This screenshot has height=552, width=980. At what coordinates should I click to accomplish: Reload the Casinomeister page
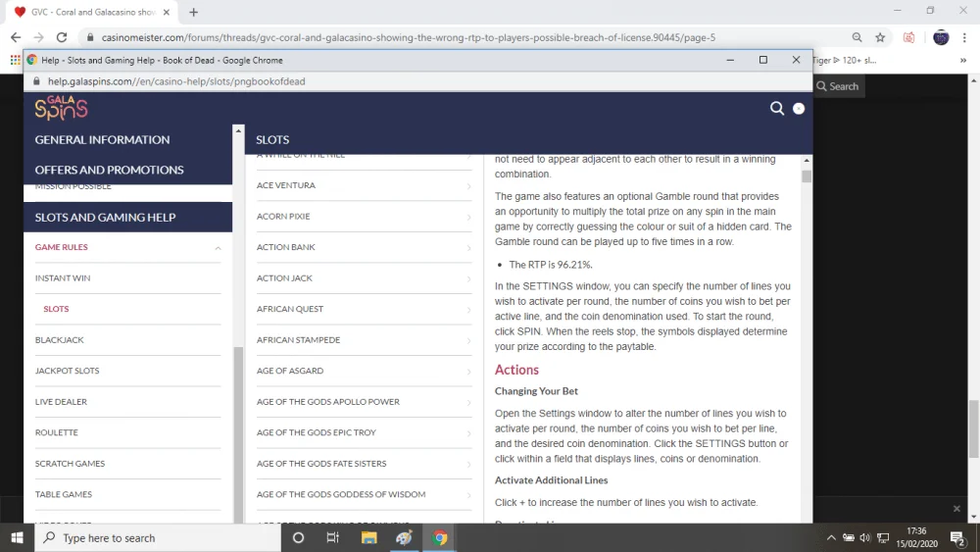pyautogui.click(x=61, y=37)
